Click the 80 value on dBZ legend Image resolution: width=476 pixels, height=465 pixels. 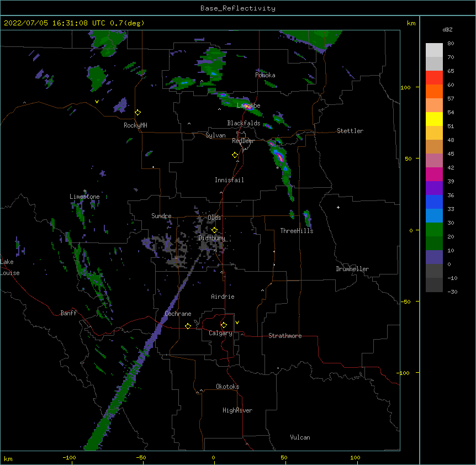coord(451,44)
